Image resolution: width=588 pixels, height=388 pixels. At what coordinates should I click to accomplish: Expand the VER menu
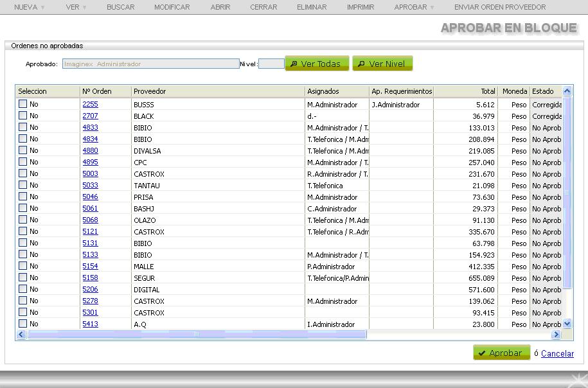point(76,7)
